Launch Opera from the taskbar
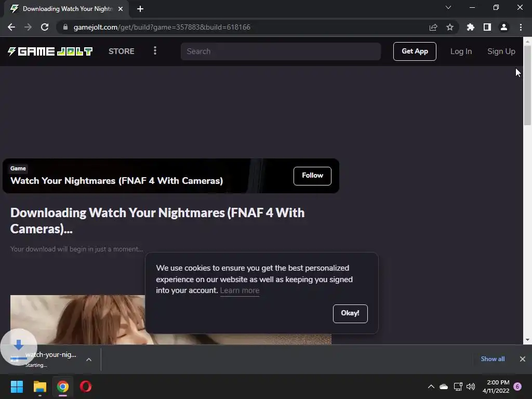 (x=86, y=387)
